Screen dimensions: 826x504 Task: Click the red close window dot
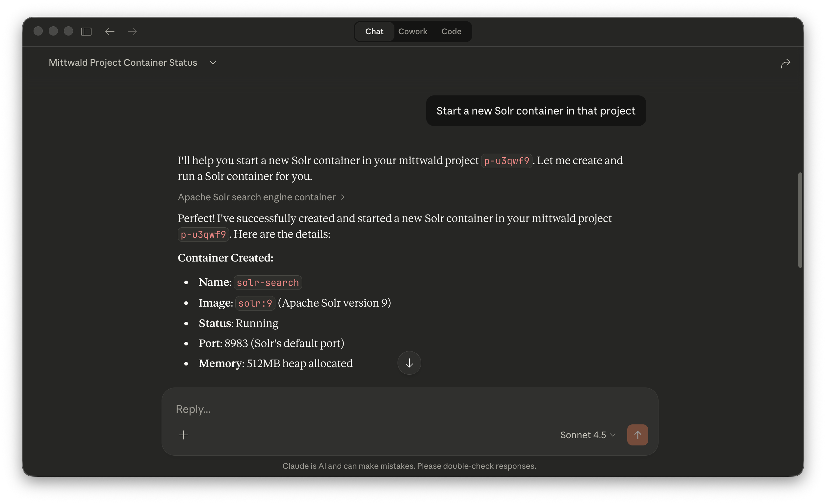pyautogui.click(x=38, y=31)
